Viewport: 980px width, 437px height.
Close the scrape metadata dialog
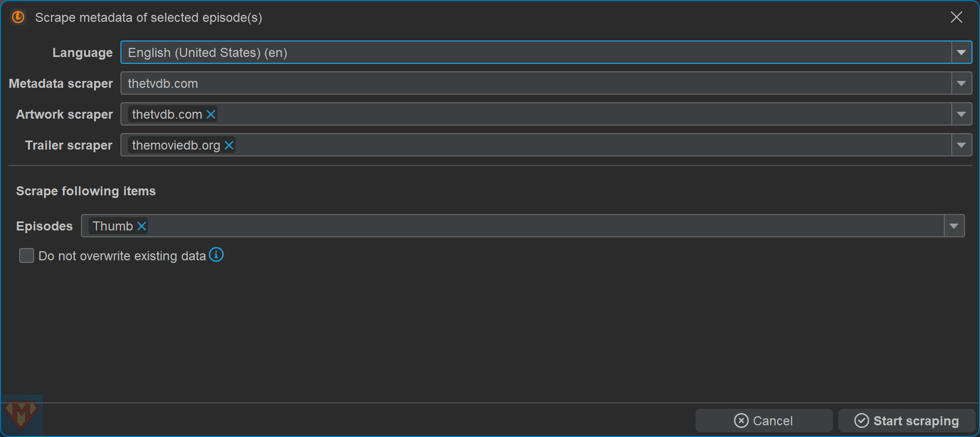(957, 18)
